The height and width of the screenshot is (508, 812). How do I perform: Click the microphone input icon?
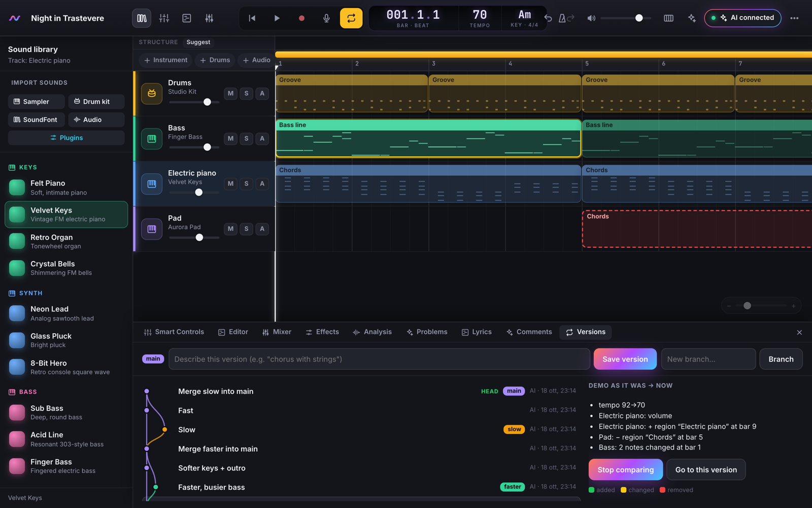click(326, 18)
